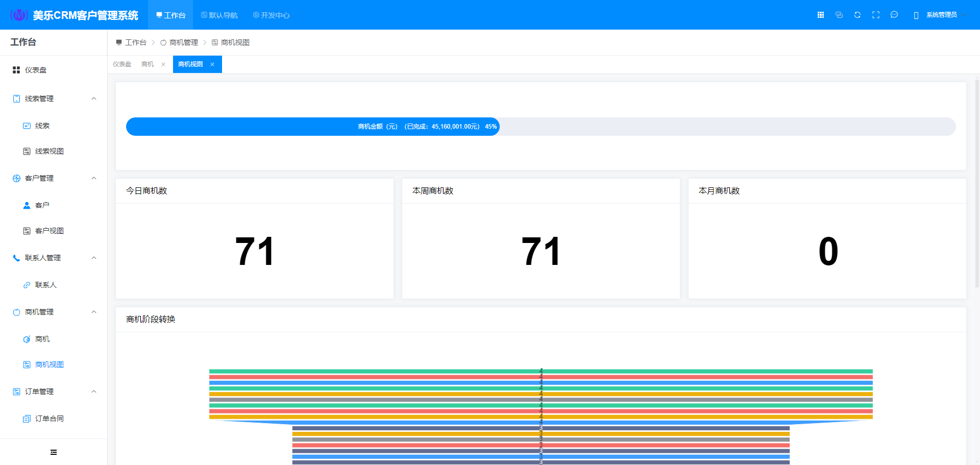Open the 系统管理员 user dropdown

(941, 15)
